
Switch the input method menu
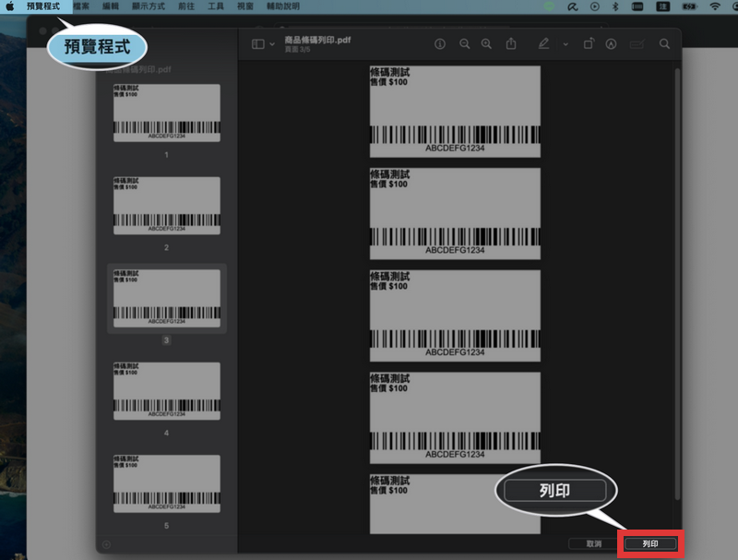pyautogui.click(x=663, y=6)
